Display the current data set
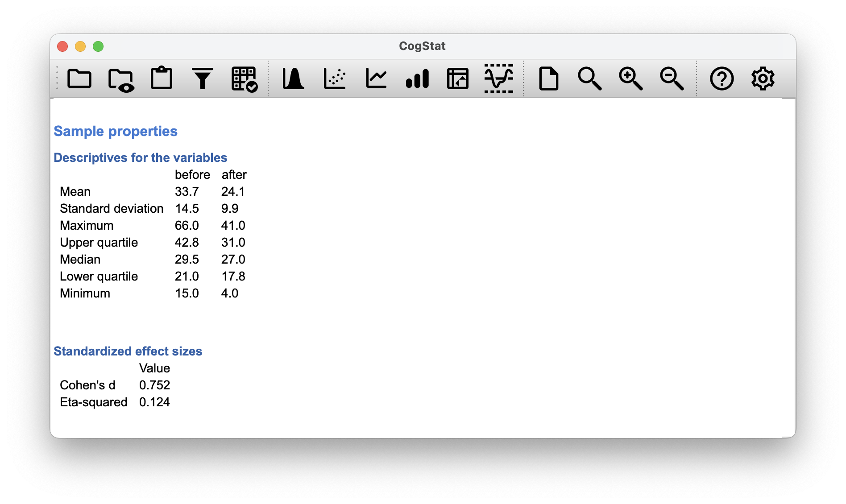This screenshot has height=504, width=846. [244, 78]
